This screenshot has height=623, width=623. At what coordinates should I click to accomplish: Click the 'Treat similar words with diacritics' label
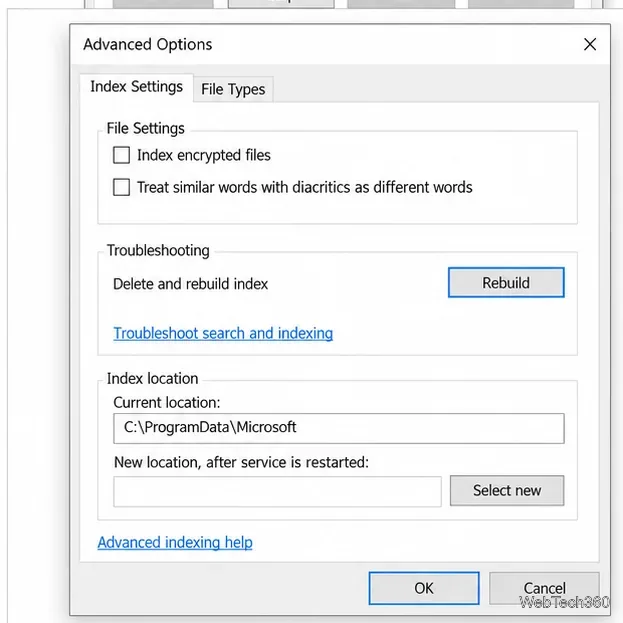click(x=304, y=187)
